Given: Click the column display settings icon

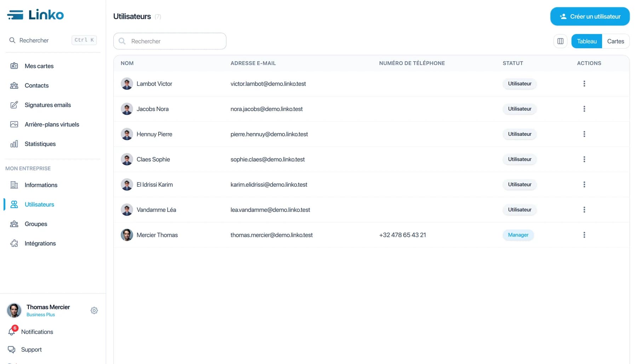Looking at the screenshot, I should (x=560, y=41).
